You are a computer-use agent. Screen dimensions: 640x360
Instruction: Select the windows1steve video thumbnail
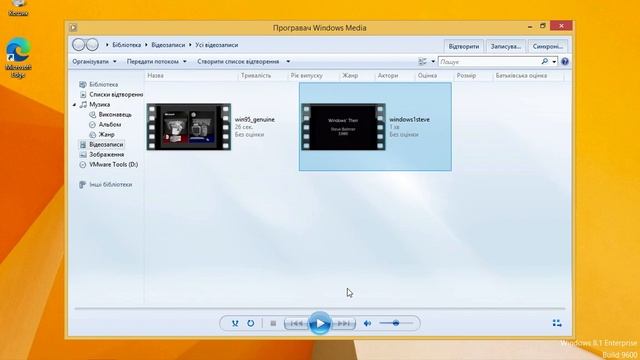[343, 127]
